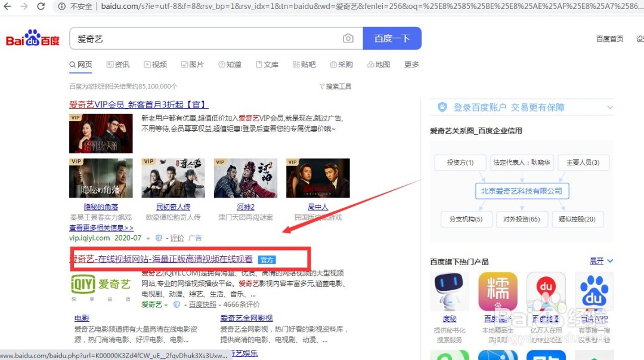Open the 更多 search categories menu
This screenshot has height=360, width=644.
[411, 64]
